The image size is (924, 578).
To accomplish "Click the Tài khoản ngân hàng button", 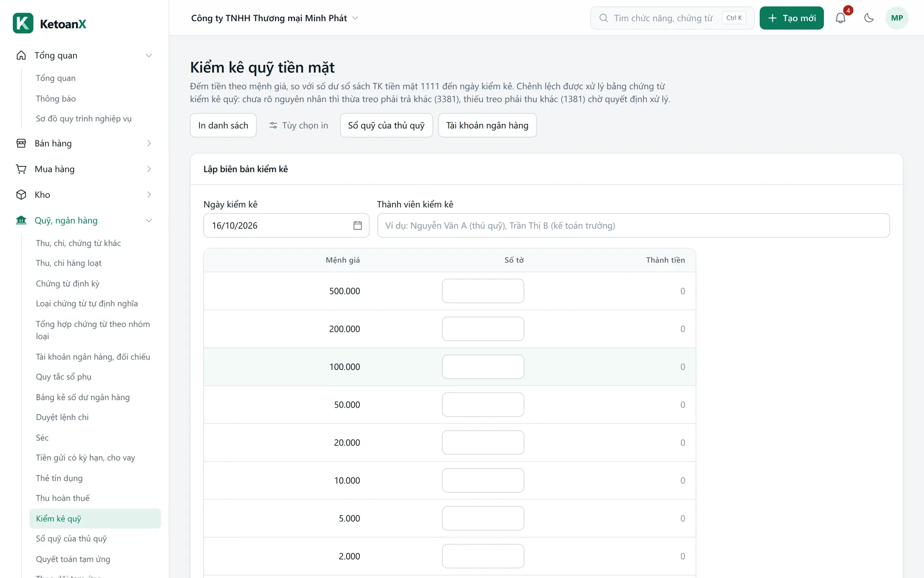I will pos(488,125).
